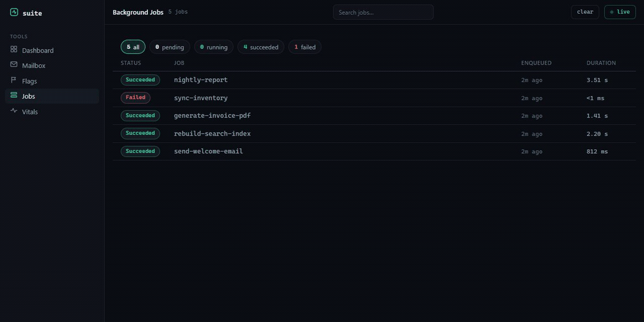
Task: Open the nightly-report job
Action: [374, 80]
